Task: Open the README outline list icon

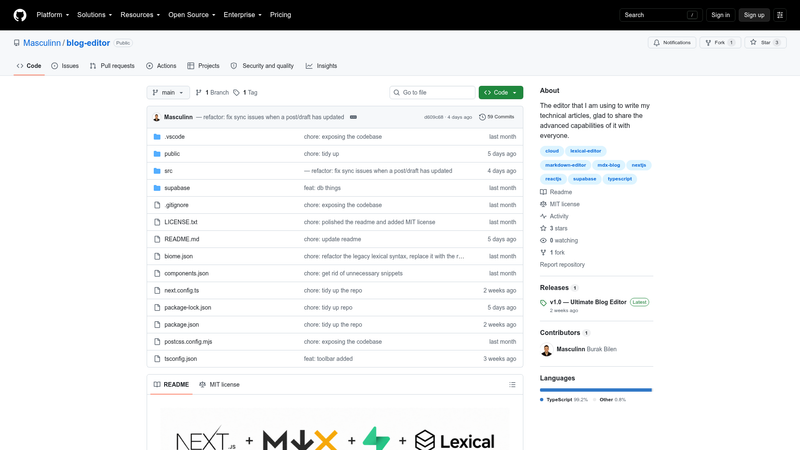Action: coord(512,385)
